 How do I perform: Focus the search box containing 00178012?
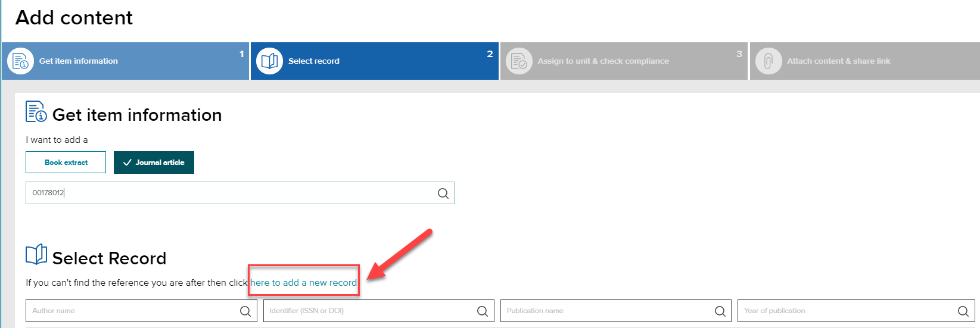(x=240, y=193)
